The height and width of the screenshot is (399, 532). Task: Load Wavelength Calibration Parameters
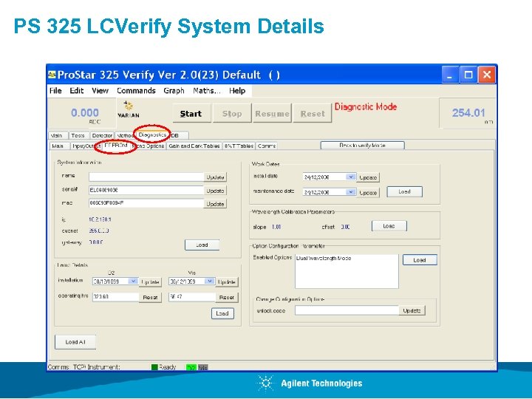(x=389, y=226)
